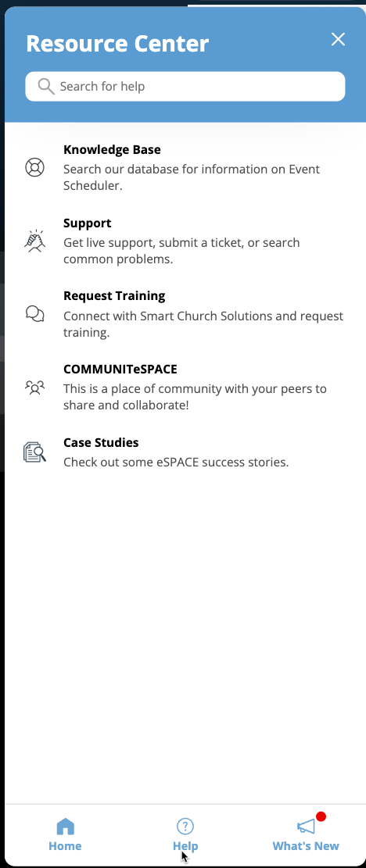Switch to the Home tab label
The height and width of the screenshot is (868, 366).
pyautogui.click(x=65, y=846)
